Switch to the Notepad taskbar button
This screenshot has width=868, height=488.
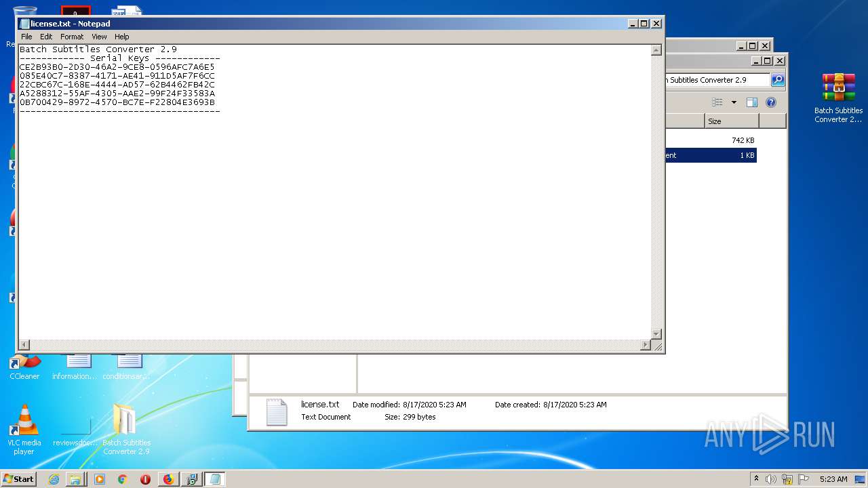[215, 479]
